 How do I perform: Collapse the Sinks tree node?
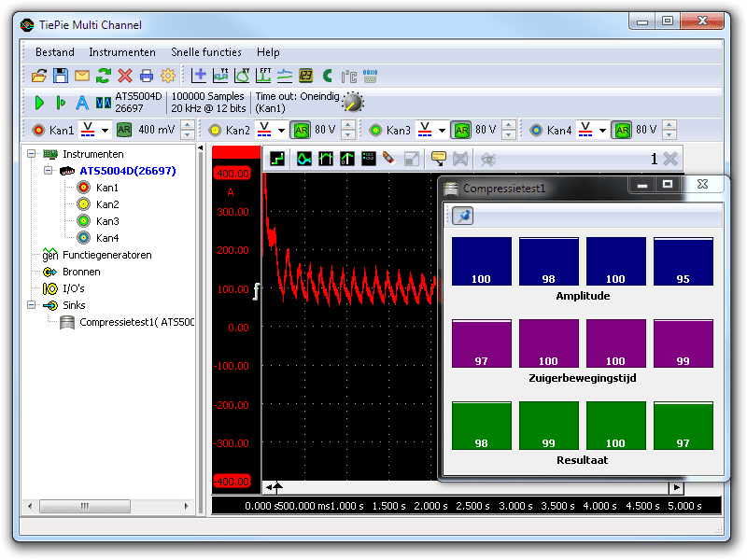click(x=32, y=305)
